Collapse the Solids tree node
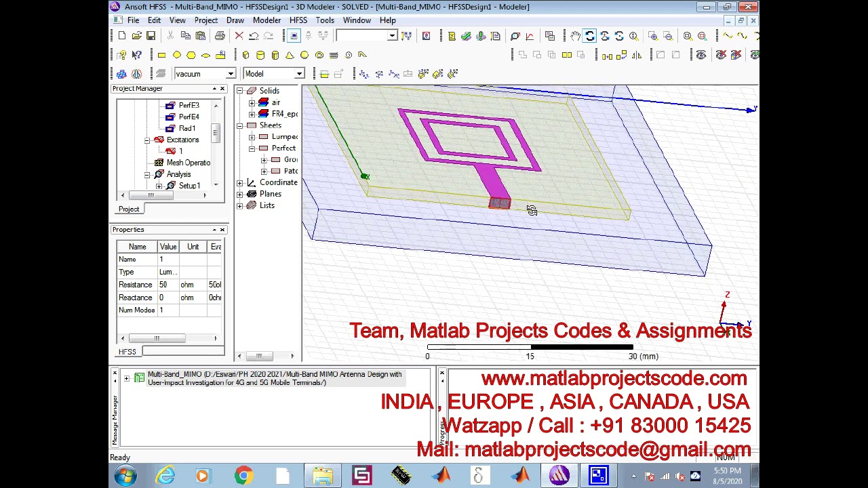The width and height of the screenshot is (868, 488). tap(240, 91)
